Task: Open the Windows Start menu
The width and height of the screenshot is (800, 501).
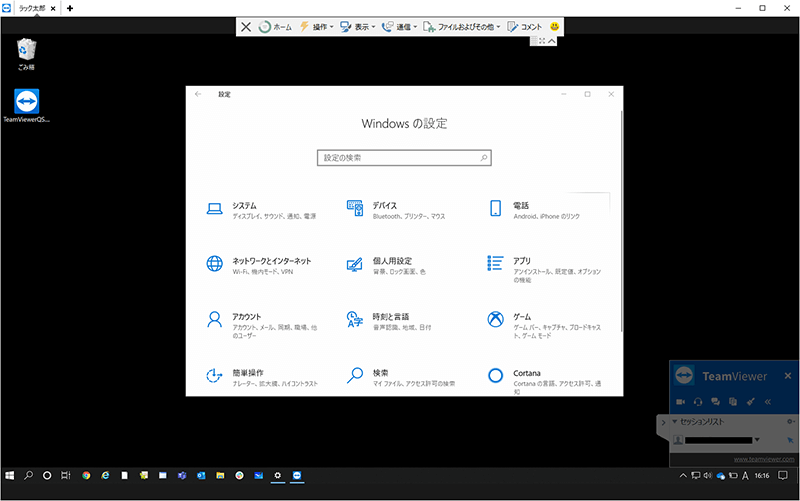Action: [10, 475]
